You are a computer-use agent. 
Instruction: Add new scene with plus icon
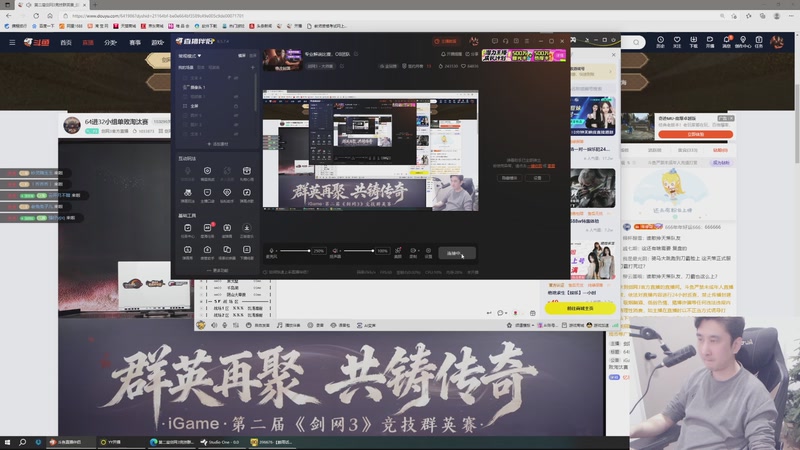click(x=253, y=67)
